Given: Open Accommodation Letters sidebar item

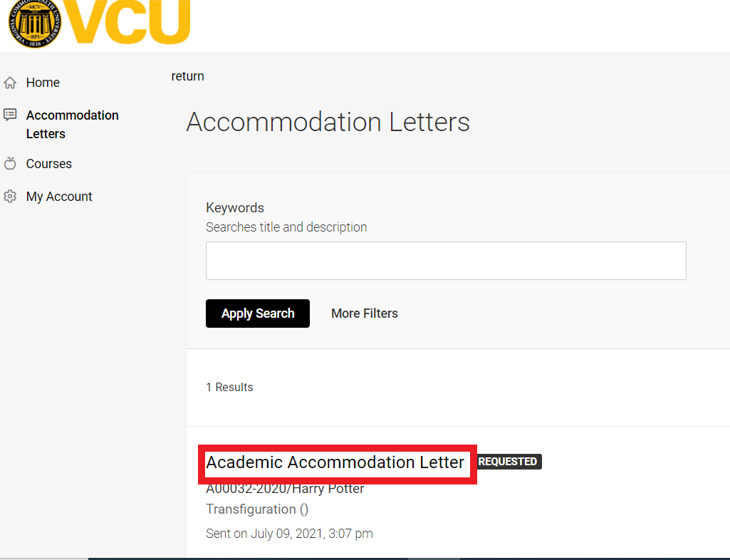Looking at the screenshot, I should click(x=72, y=125).
